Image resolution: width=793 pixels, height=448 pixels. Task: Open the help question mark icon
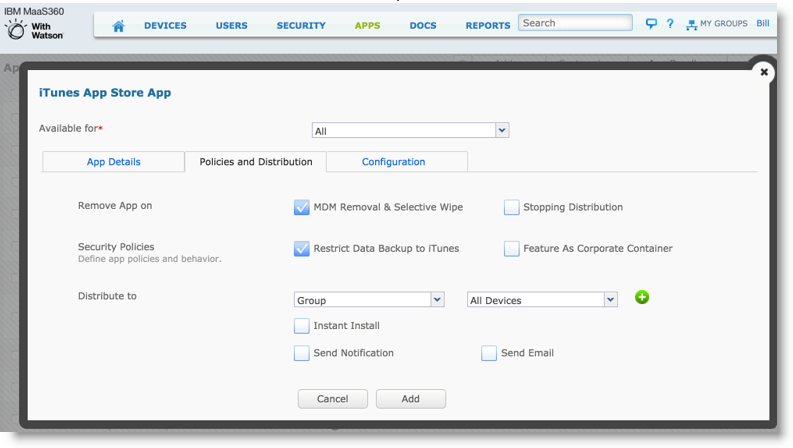(x=670, y=24)
